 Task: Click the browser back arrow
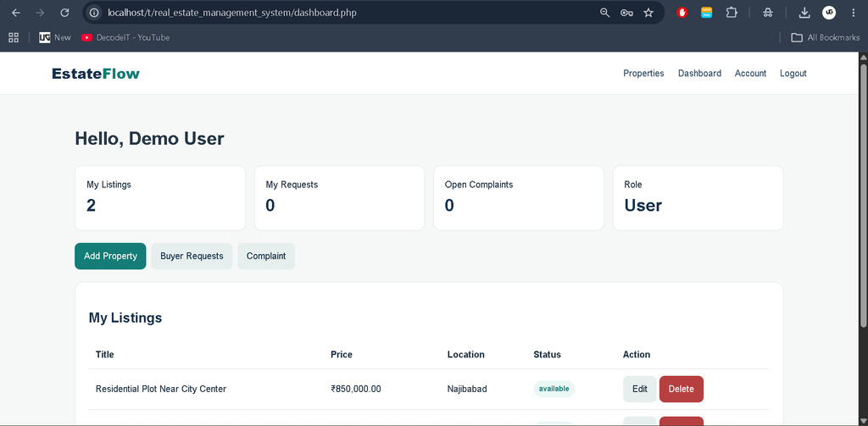point(16,13)
